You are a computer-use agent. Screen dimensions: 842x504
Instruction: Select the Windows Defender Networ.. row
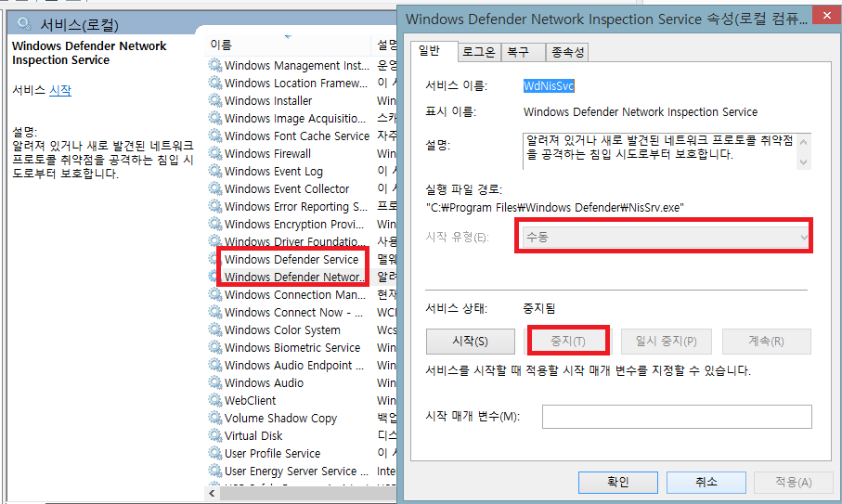point(302,277)
